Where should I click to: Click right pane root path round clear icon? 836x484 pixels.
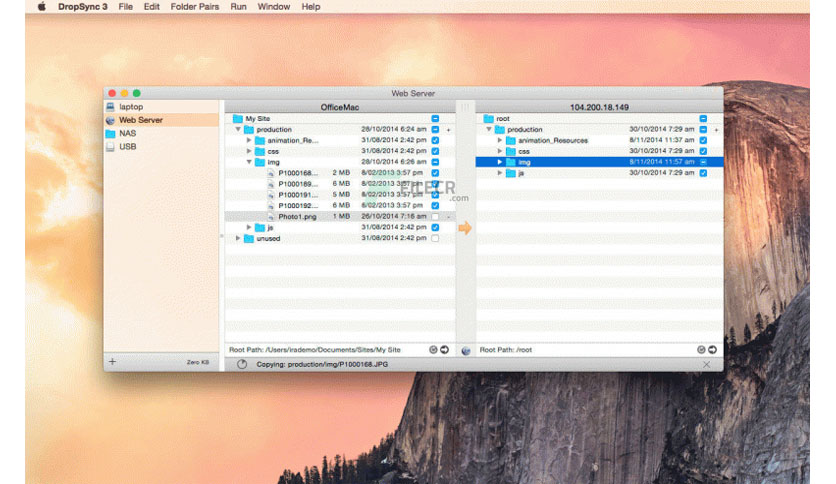pos(701,350)
